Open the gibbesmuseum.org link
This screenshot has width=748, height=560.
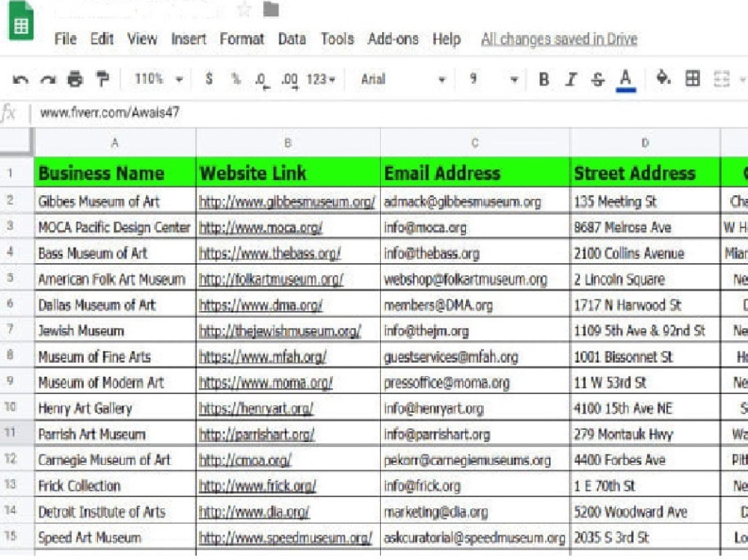287,202
